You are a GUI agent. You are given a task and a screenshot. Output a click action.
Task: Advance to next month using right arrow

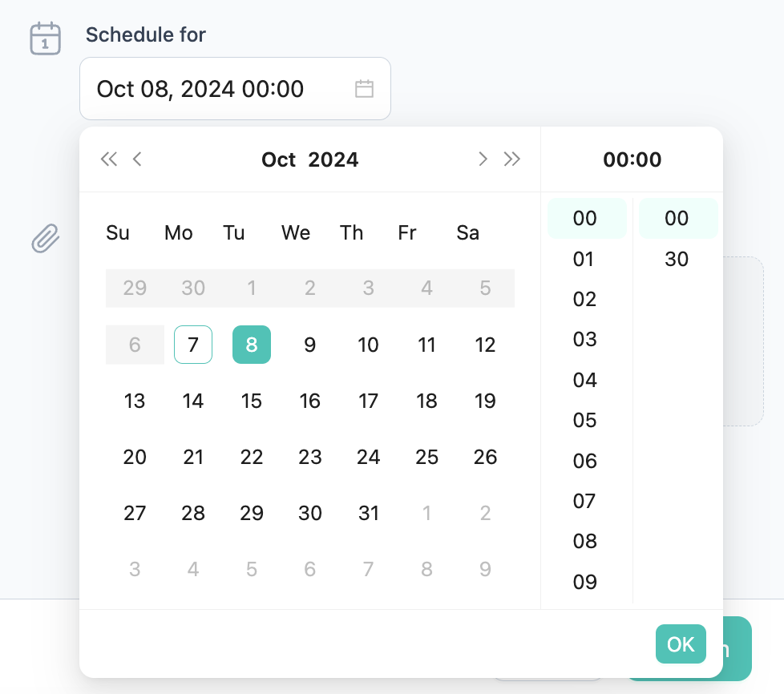point(483,159)
